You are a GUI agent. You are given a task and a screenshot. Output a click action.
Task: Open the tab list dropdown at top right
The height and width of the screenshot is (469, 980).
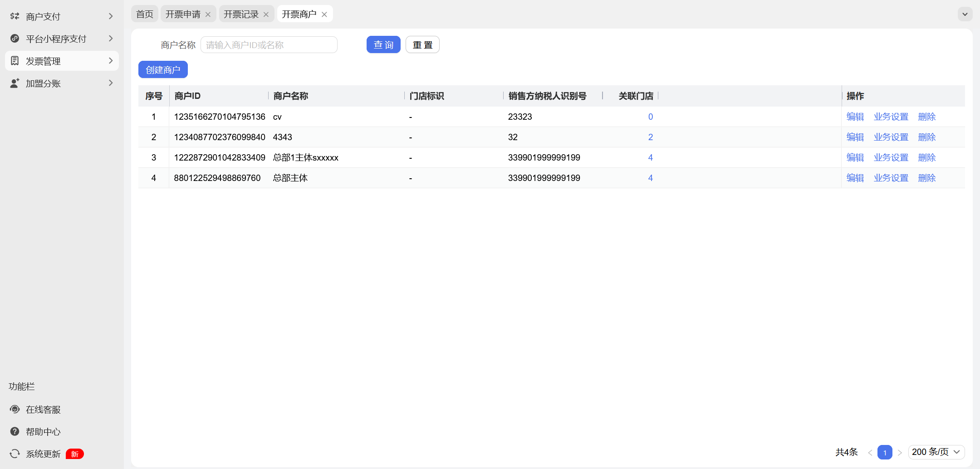click(965, 14)
